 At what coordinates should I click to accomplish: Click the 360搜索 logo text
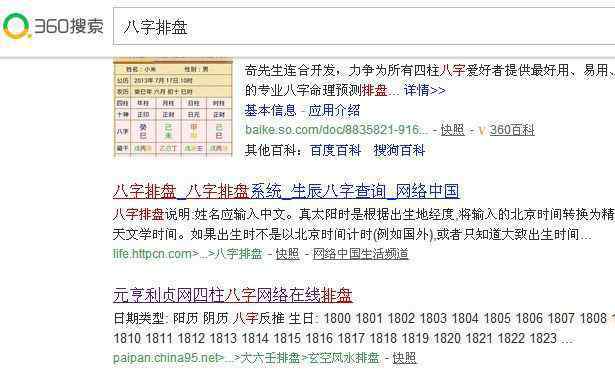point(69,26)
